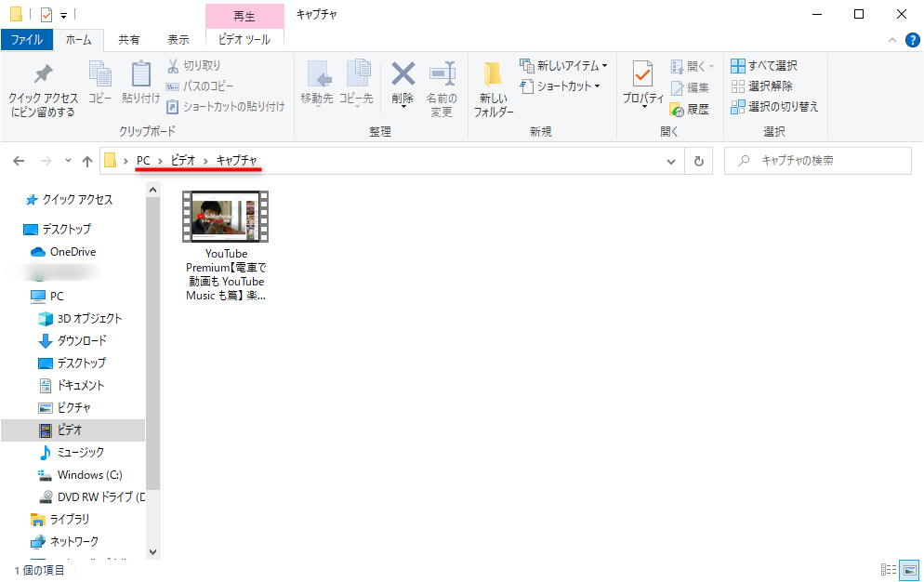The height and width of the screenshot is (582, 924).
Task: Open recent locations dropdown arrow
Action: click(x=68, y=161)
